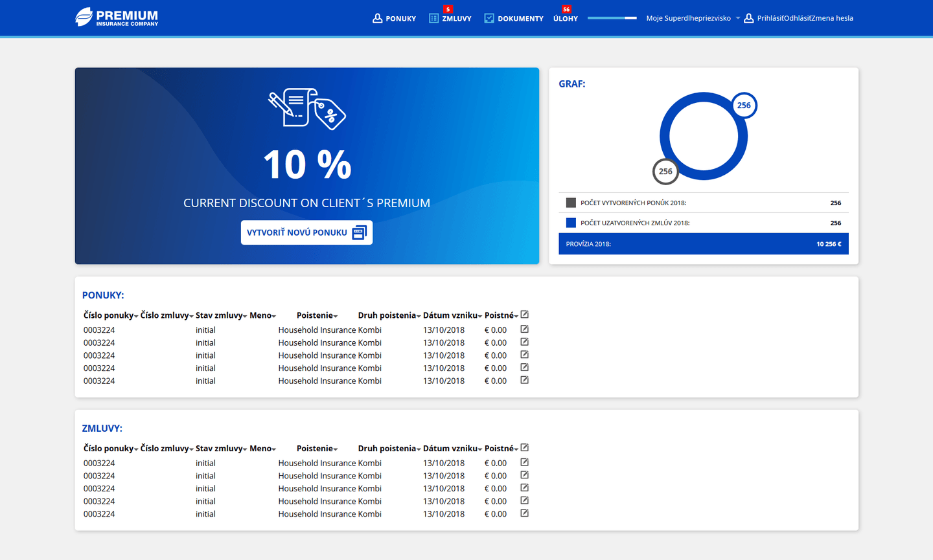Click the 10 256 € commission value
This screenshot has height=560, width=933.
point(829,244)
